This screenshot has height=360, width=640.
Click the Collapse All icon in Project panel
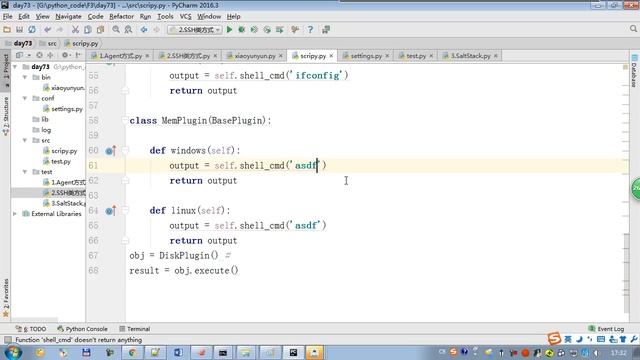point(50,55)
